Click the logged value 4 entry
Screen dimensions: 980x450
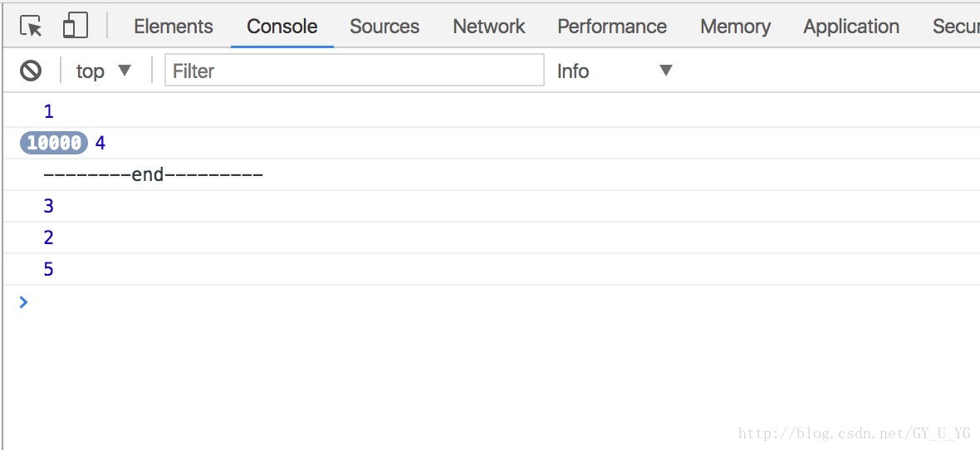100,143
